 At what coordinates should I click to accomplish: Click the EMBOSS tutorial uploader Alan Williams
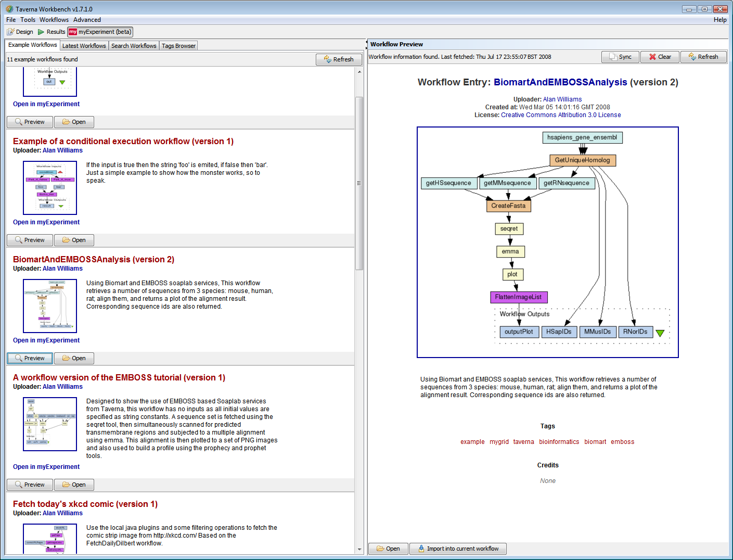[x=62, y=387]
